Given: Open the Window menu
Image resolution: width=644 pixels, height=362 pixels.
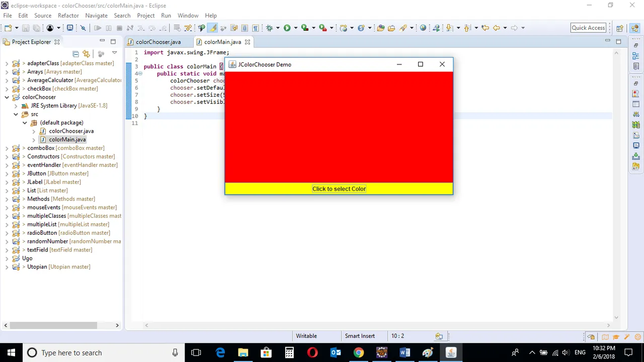Looking at the screenshot, I should (188, 16).
